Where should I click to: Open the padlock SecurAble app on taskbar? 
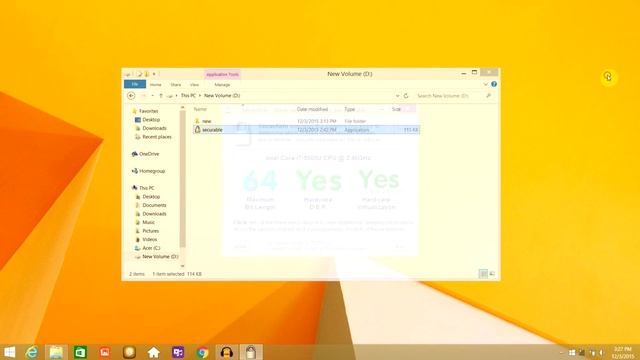pos(251,352)
